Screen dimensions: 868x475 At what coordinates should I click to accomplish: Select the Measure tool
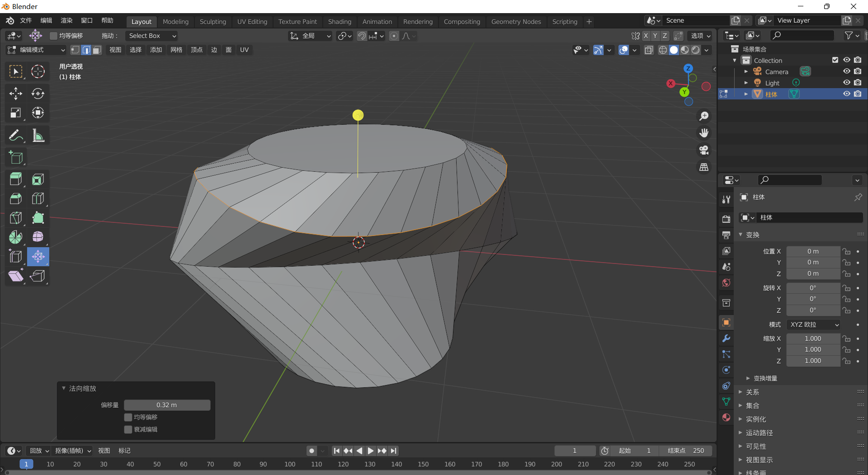click(x=38, y=135)
